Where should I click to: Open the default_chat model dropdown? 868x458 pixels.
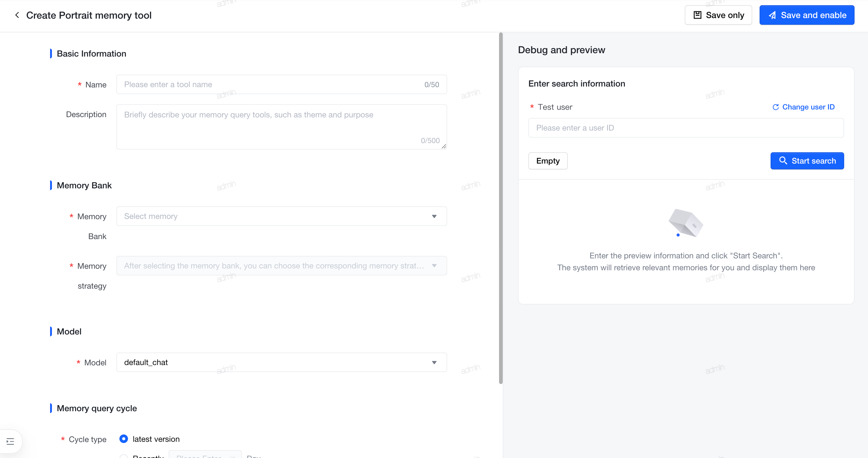click(282, 362)
